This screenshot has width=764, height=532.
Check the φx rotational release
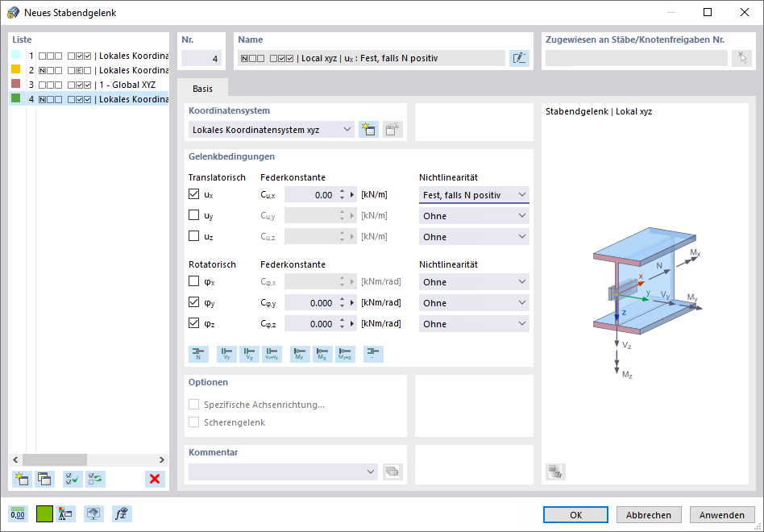pyautogui.click(x=194, y=281)
